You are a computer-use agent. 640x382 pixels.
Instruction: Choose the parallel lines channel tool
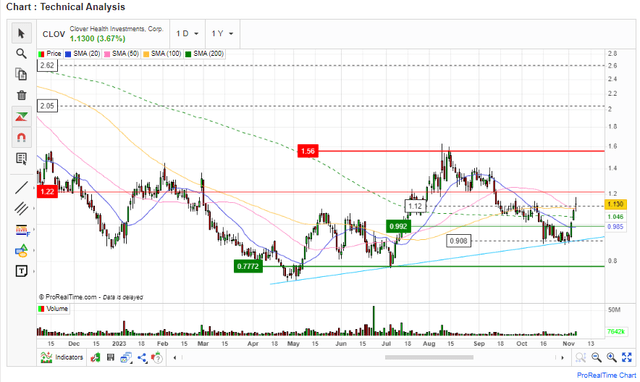pos(21,209)
